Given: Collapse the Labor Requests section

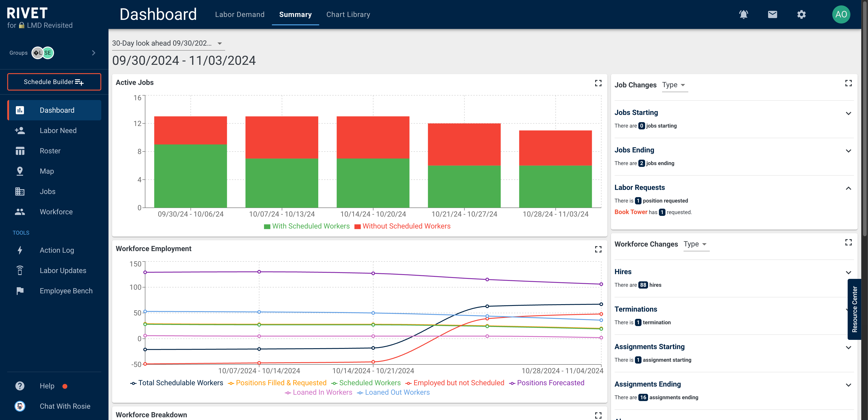Looking at the screenshot, I should click(x=848, y=188).
